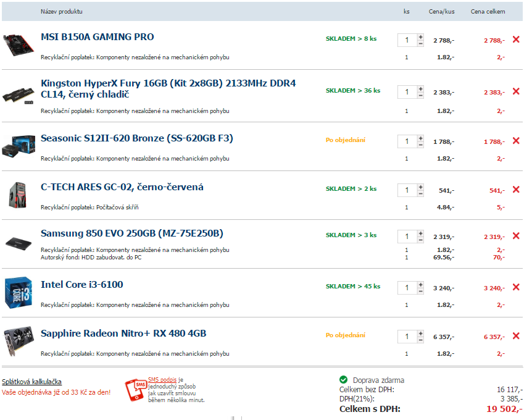The height and width of the screenshot is (420, 532).
Task: Open the Splátková kalkulačka link
Action: tap(31, 382)
